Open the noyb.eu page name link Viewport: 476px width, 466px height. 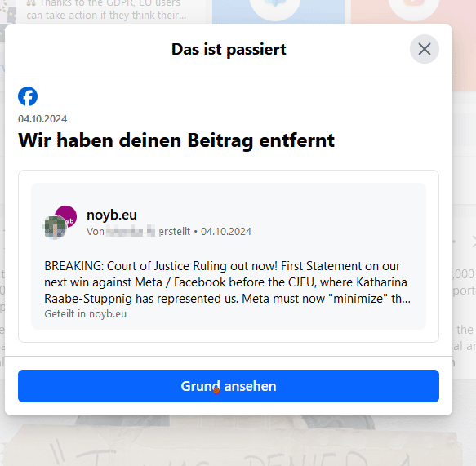111,215
